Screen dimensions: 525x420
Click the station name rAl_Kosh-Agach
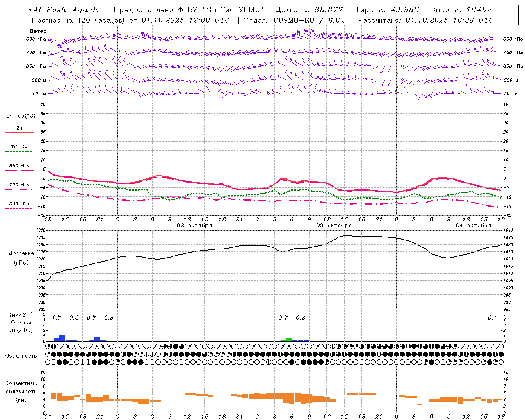(x=64, y=10)
